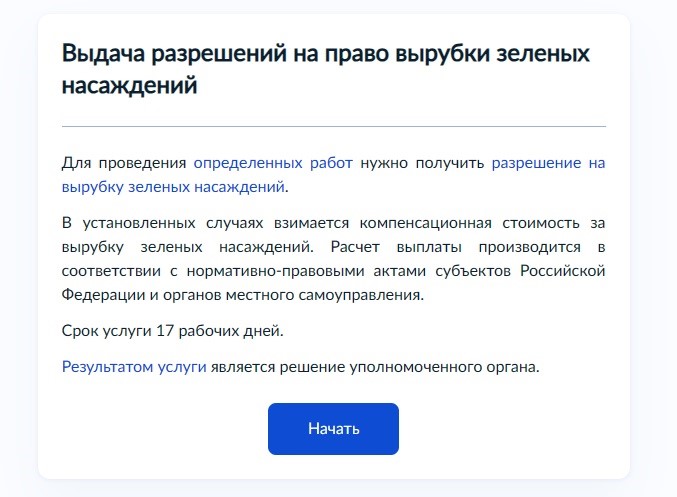Click the number 17 in the service term
Screen dimensions: 677x497
(x=165, y=331)
